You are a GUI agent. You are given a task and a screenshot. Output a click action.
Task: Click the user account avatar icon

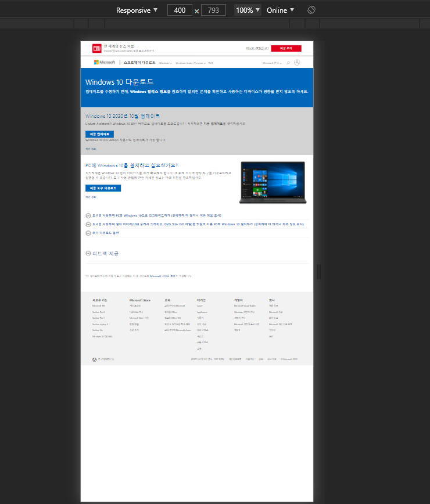(297, 62)
